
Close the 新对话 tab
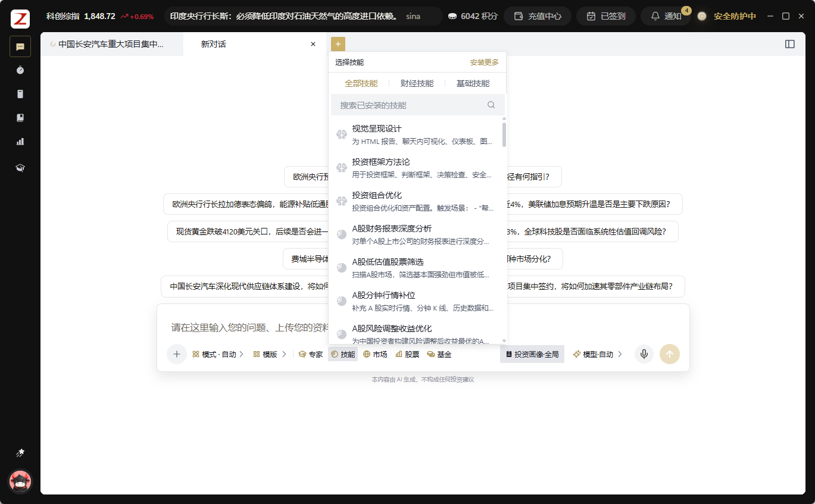pos(313,44)
